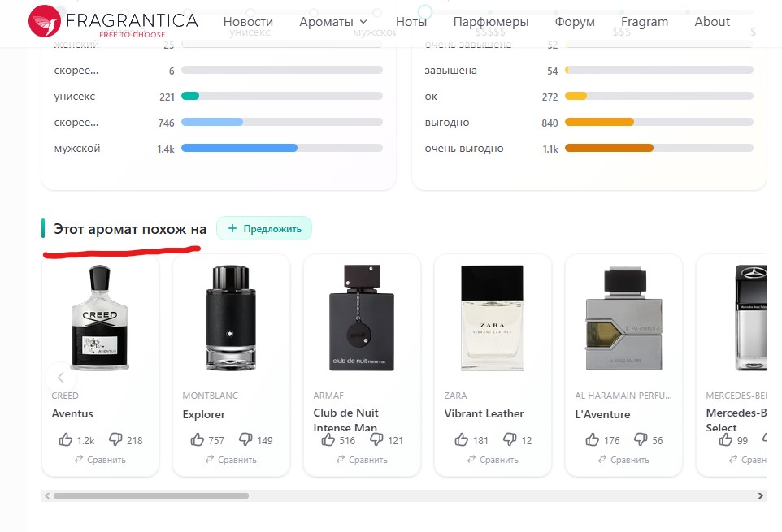Screen dimensions: 782x532
Task: Vote on the мужской gender bar
Action: pos(282,148)
